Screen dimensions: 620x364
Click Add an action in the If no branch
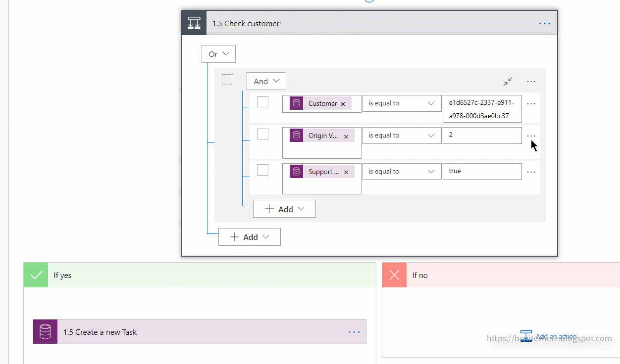(556, 336)
